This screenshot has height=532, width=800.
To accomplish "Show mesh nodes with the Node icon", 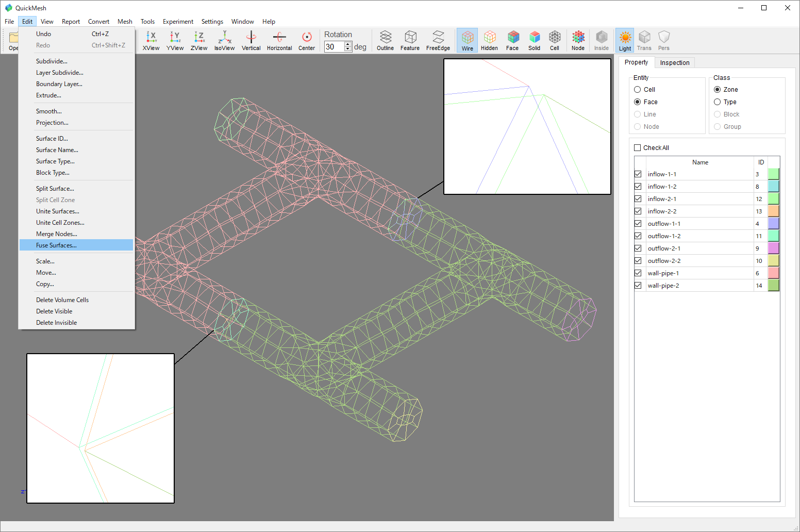I will (578, 40).
